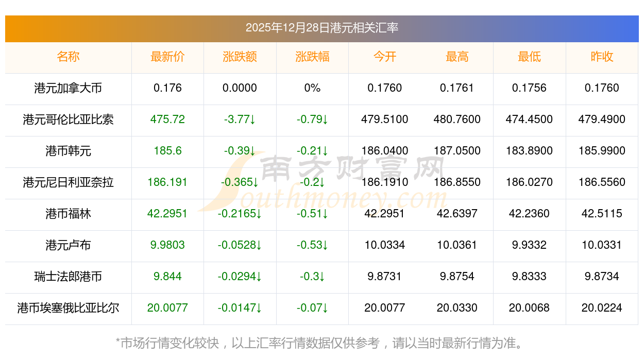Screen dimensions: 644x359
Task: Select low value 0.1756
Action: pos(530,88)
